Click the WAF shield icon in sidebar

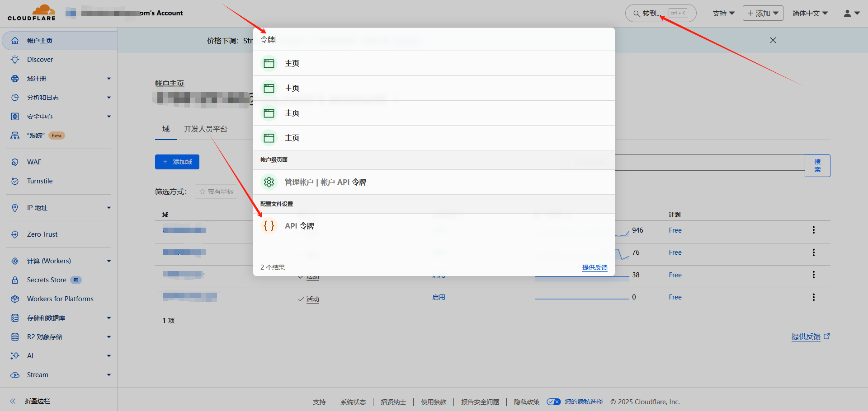(15, 162)
